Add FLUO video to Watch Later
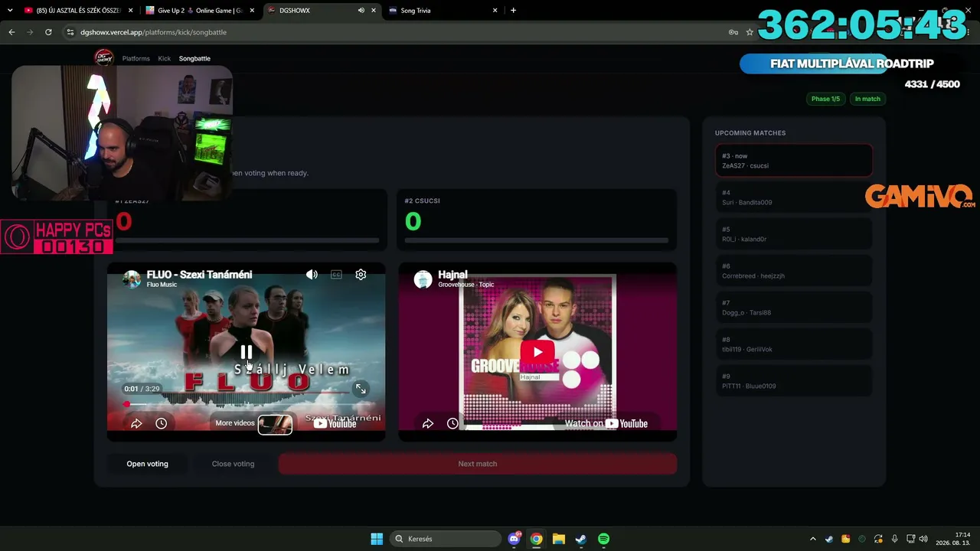This screenshot has height=551, width=980. pos(161,423)
